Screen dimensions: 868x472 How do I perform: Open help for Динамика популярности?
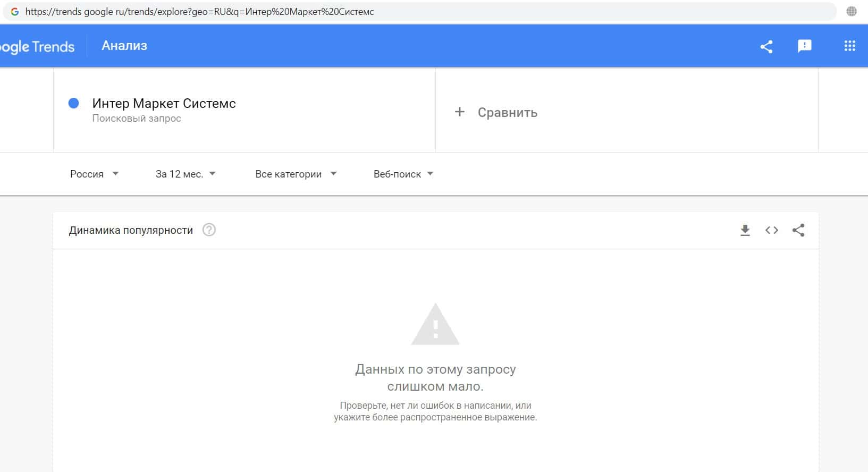pos(209,230)
